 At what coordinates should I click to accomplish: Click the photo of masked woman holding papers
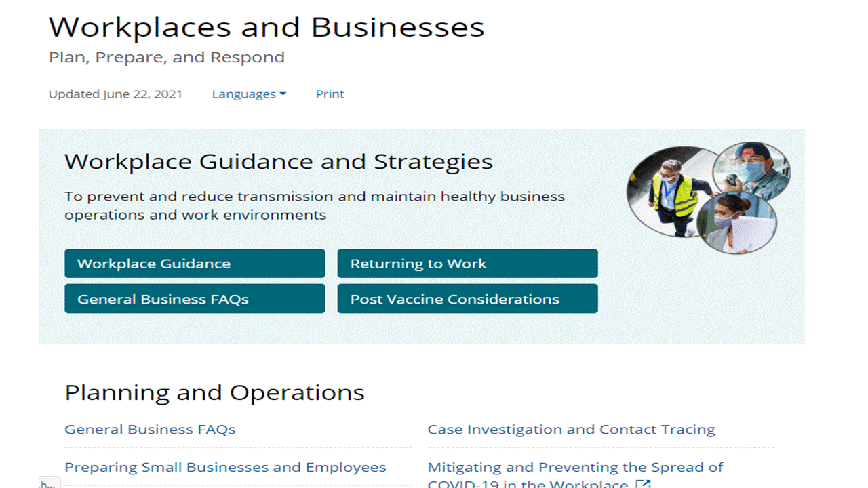737,222
